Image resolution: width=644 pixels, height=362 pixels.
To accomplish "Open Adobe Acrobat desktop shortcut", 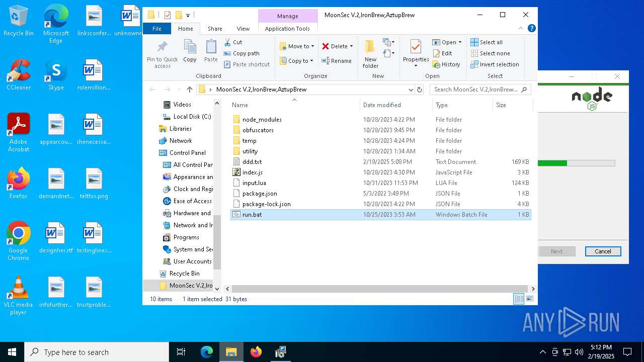I will [x=19, y=133].
